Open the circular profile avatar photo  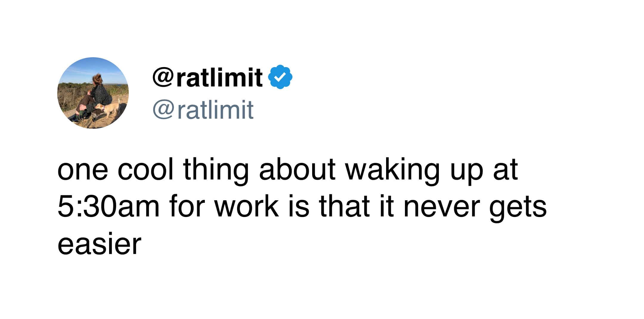point(93,93)
